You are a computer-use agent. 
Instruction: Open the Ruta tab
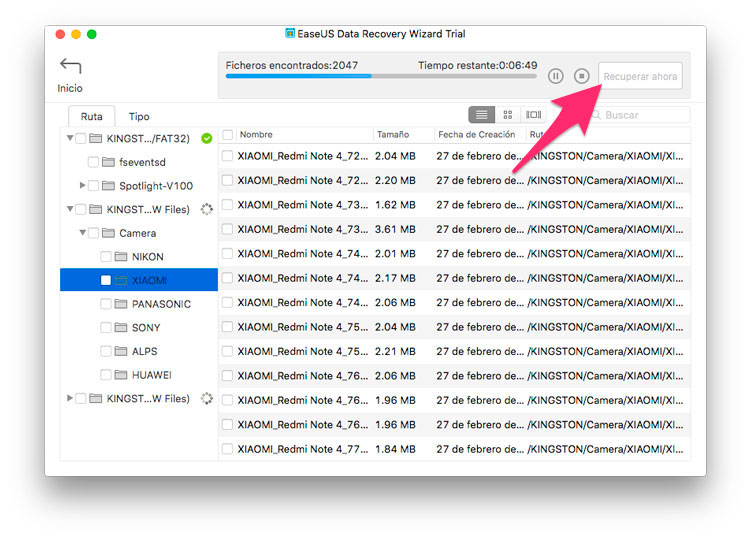[x=91, y=116]
